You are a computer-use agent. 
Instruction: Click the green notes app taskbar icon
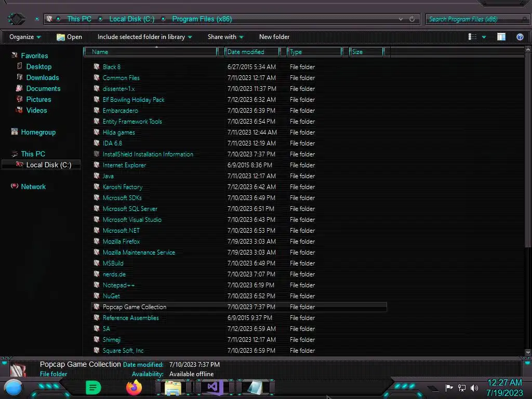pos(94,388)
